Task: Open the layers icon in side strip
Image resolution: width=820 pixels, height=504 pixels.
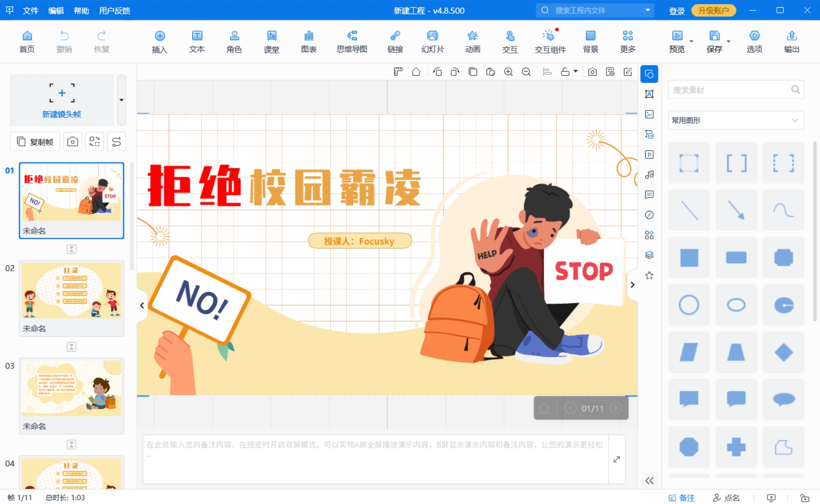Action: (x=649, y=255)
